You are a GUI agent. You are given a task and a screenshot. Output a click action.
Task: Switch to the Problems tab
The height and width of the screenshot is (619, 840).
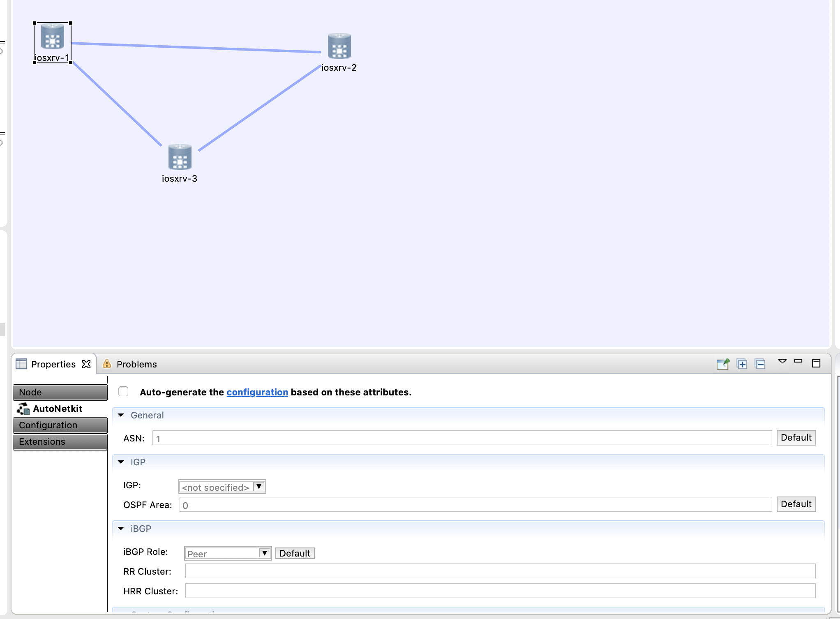(136, 364)
